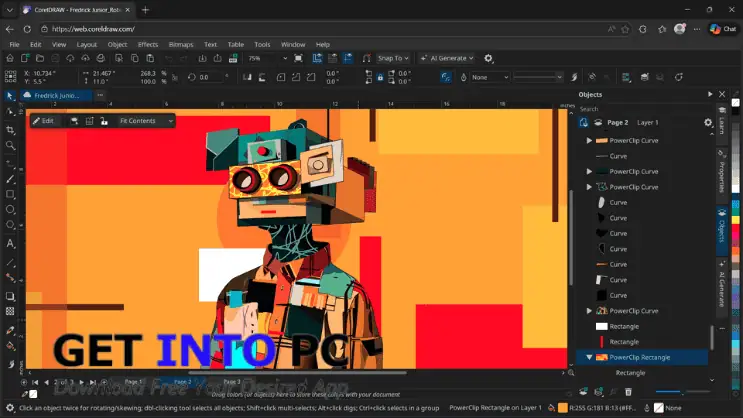This screenshot has width=743, height=418.
Task: Click the zoom slider in Objects docker
Action: pos(682,392)
